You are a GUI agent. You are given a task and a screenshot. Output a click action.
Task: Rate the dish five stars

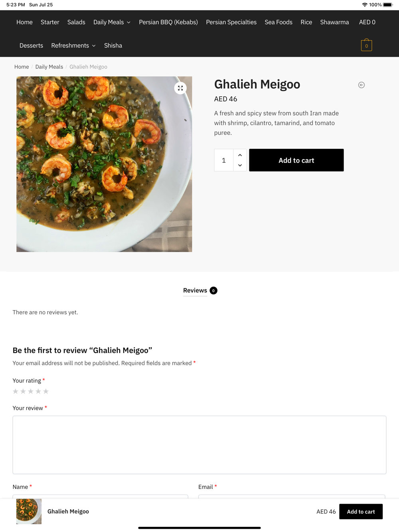46,391
